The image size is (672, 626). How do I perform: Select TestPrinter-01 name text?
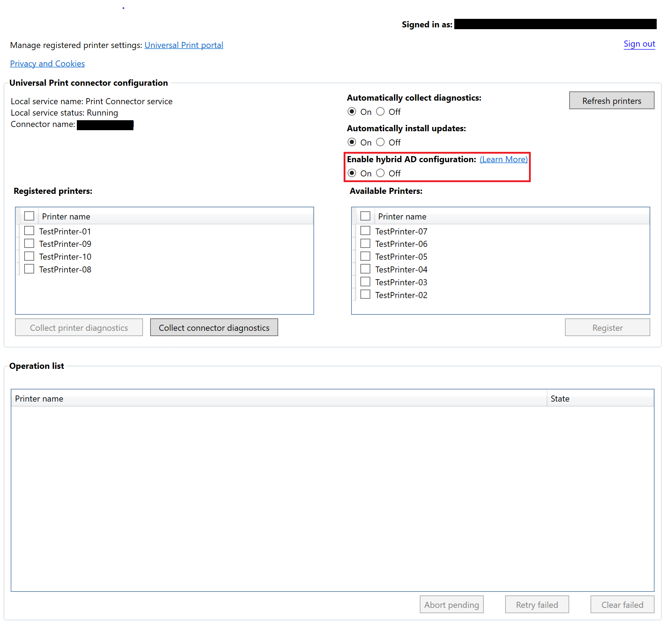pyautogui.click(x=65, y=232)
